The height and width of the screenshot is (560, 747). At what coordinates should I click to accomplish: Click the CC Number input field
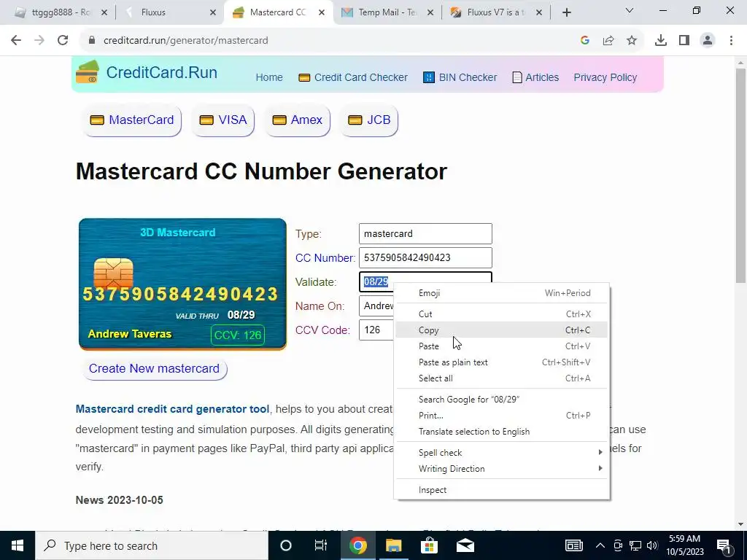425,257
